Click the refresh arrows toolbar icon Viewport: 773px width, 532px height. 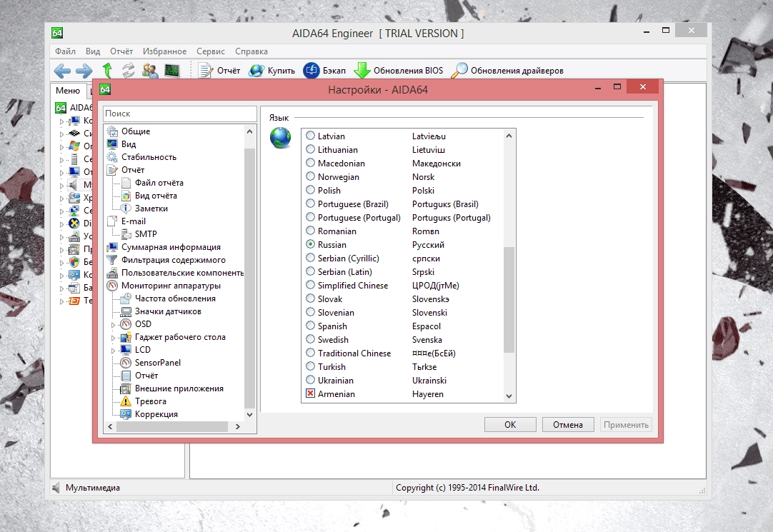pyautogui.click(x=128, y=71)
